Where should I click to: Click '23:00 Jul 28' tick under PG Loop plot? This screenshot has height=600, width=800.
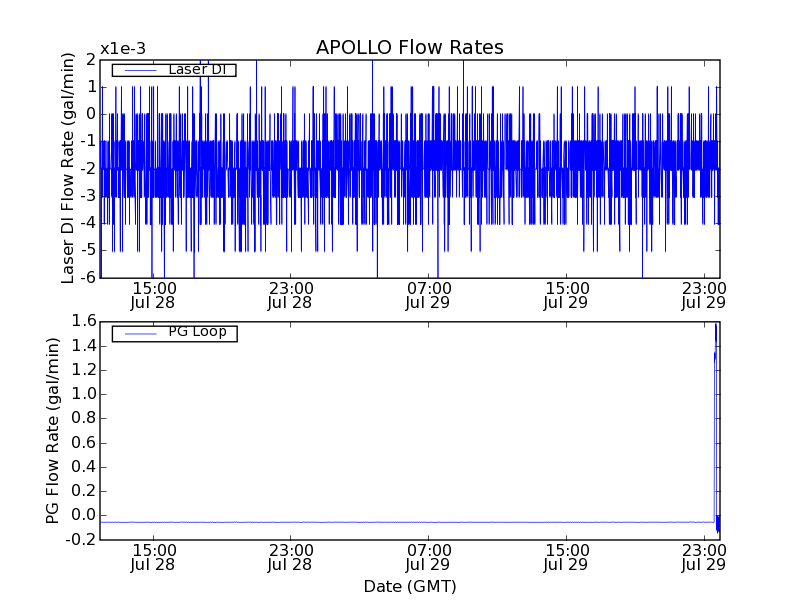pyautogui.click(x=291, y=558)
